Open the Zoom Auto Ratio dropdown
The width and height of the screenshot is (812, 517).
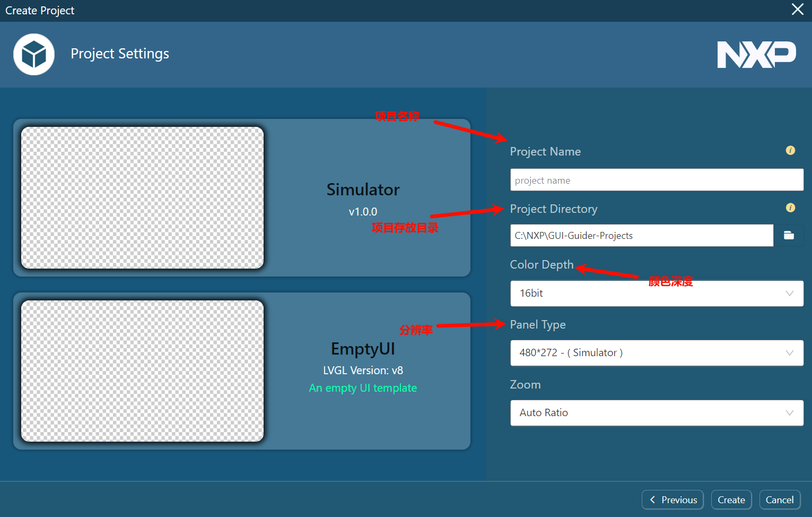tap(656, 413)
